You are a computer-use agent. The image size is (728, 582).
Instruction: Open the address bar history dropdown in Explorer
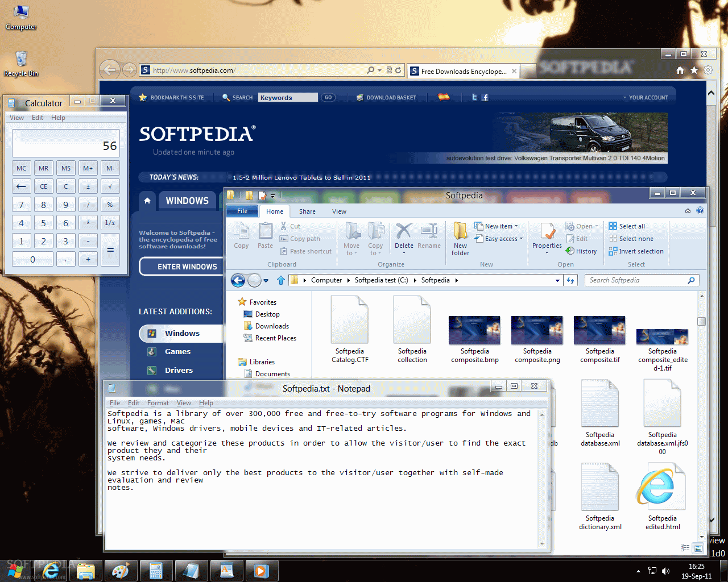pyautogui.click(x=557, y=280)
